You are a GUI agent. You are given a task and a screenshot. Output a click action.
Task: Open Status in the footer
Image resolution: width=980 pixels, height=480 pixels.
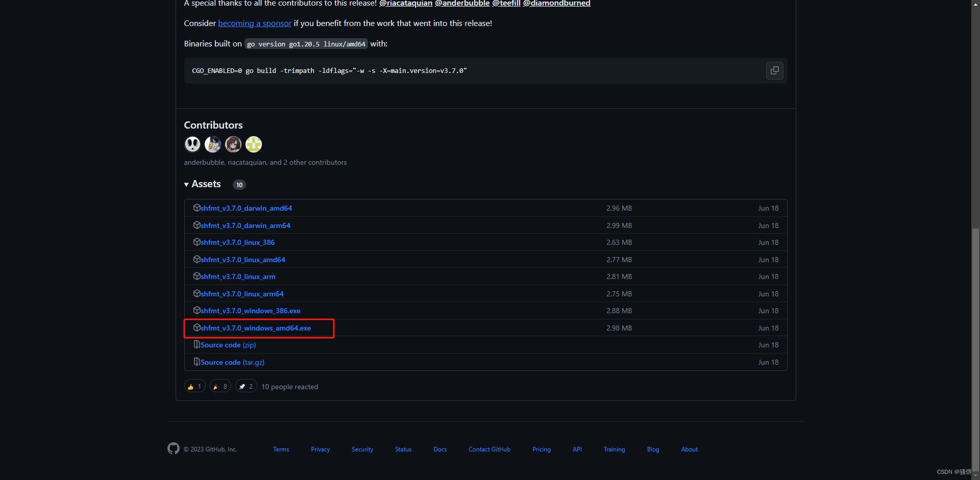point(403,449)
